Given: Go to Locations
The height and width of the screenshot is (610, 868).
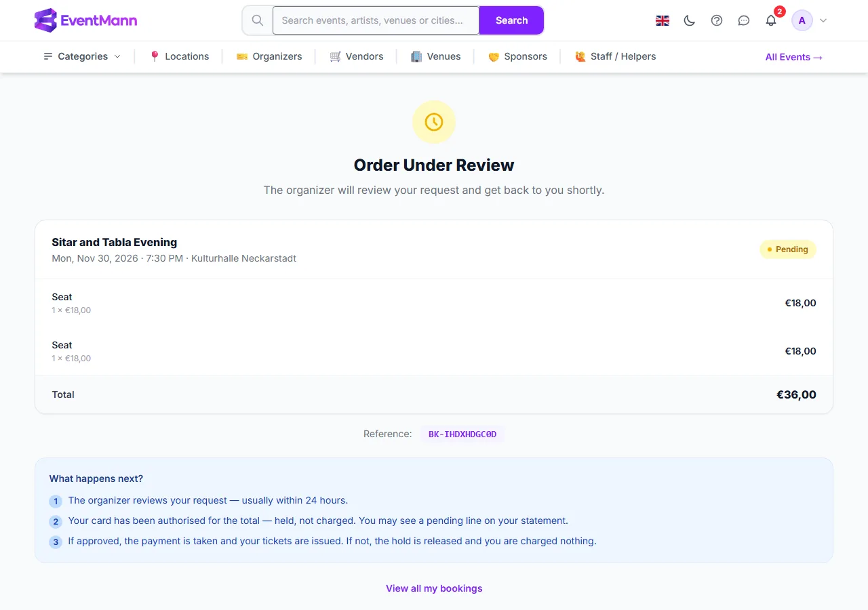Looking at the screenshot, I should click(x=179, y=56).
